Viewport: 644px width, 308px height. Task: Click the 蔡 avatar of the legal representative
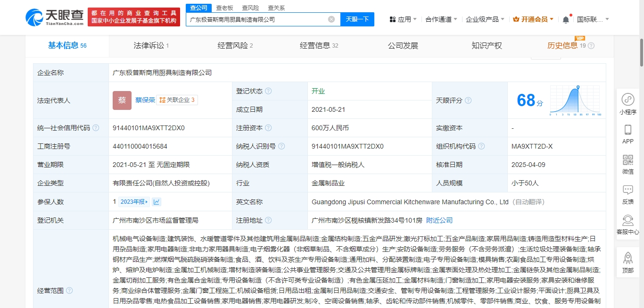click(x=122, y=100)
